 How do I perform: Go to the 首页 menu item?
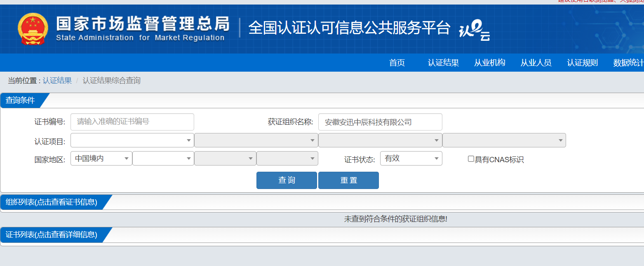click(397, 63)
